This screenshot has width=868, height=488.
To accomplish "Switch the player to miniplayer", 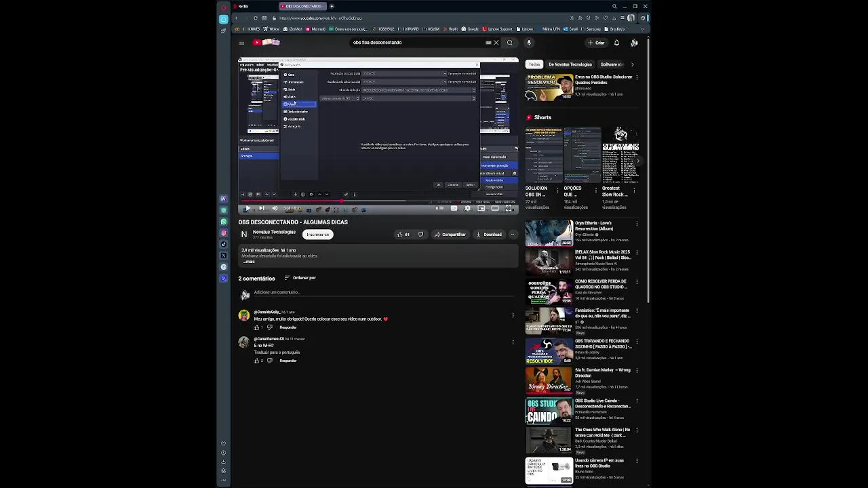I will pos(481,209).
